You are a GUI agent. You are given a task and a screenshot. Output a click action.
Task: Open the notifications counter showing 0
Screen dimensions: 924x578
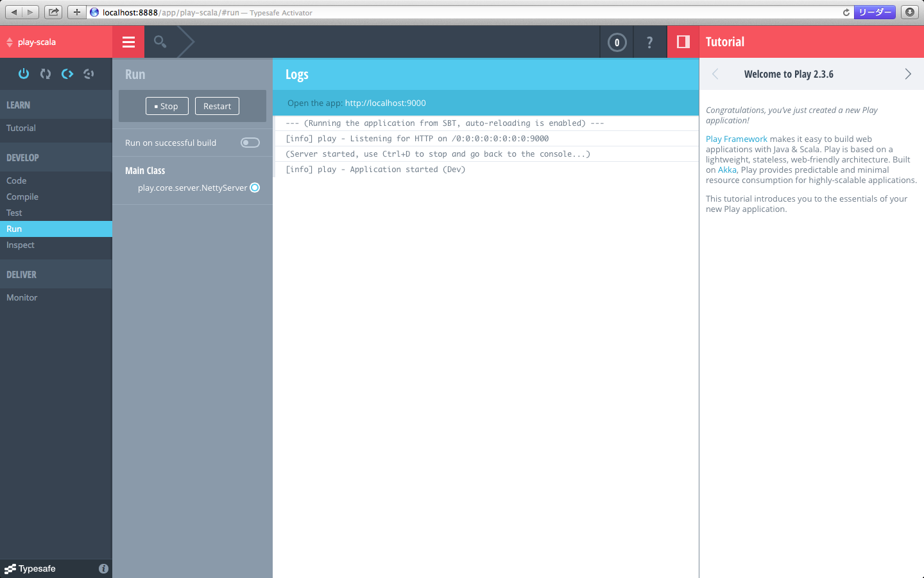click(x=617, y=42)
